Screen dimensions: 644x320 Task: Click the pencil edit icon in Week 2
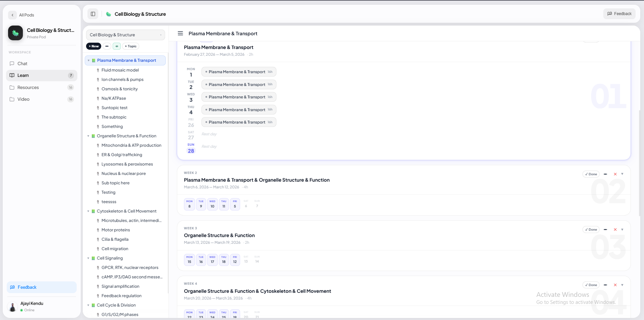pyautogui.click(x=605, y=174)
